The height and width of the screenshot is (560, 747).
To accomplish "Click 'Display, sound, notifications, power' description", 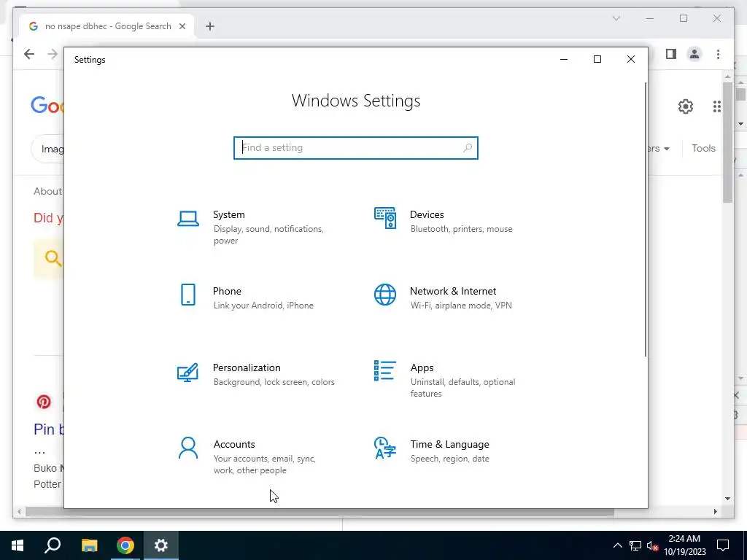I will point(268,235).
